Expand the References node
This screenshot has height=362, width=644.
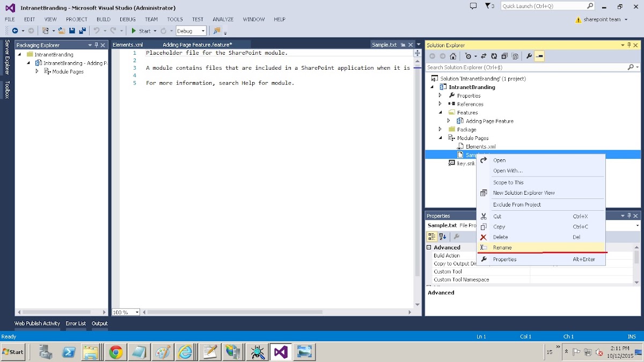pyautogui.click(x=441, y=104)
